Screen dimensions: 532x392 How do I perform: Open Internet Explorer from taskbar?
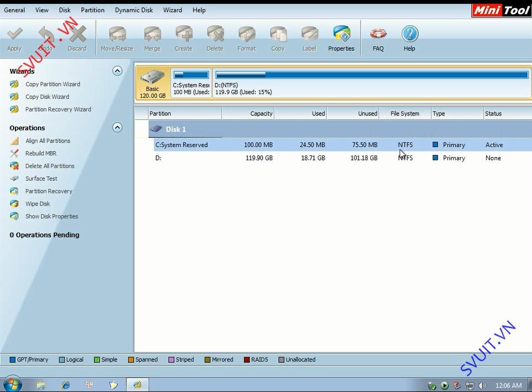coord(66,385)
